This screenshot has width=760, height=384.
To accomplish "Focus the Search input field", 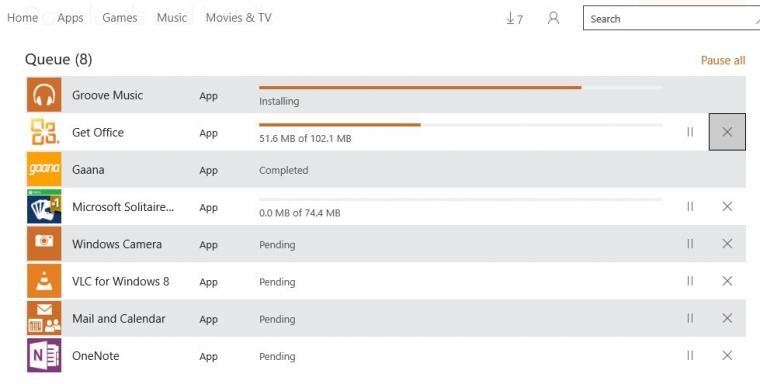I will pos(671,18).
